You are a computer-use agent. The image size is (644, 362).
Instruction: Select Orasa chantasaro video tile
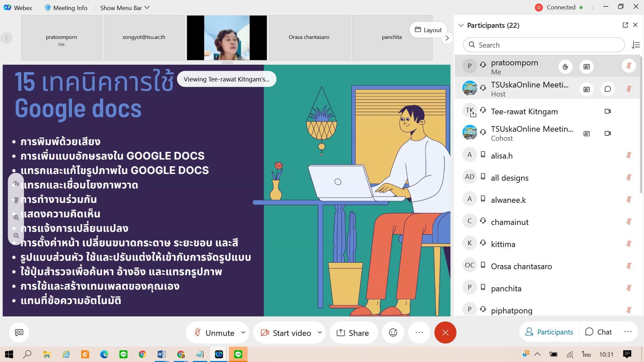pos(309,38)
